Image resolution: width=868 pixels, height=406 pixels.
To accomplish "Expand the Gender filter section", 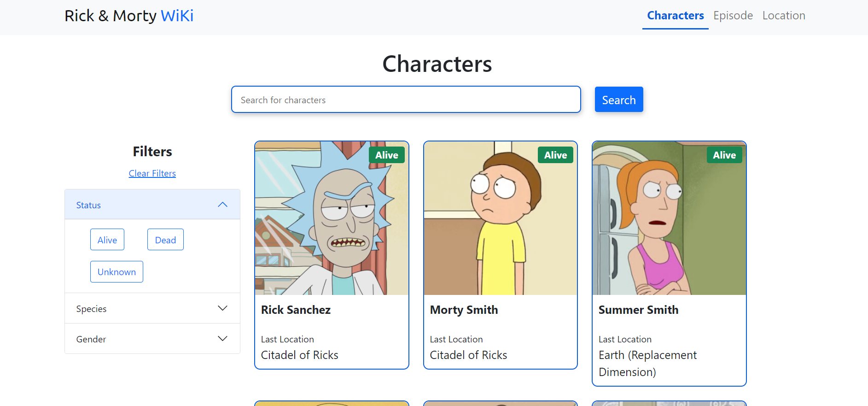I will click(152, 339).
